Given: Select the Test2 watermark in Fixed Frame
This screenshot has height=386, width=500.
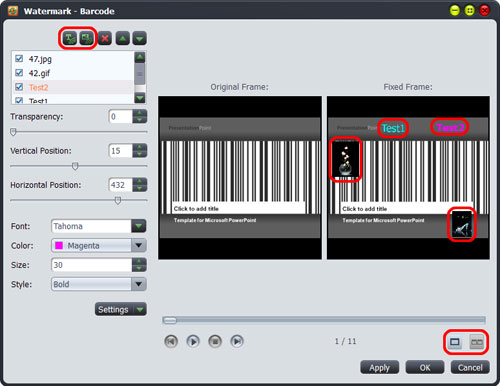Looking at the screenshot, I should tap(450, 127).
